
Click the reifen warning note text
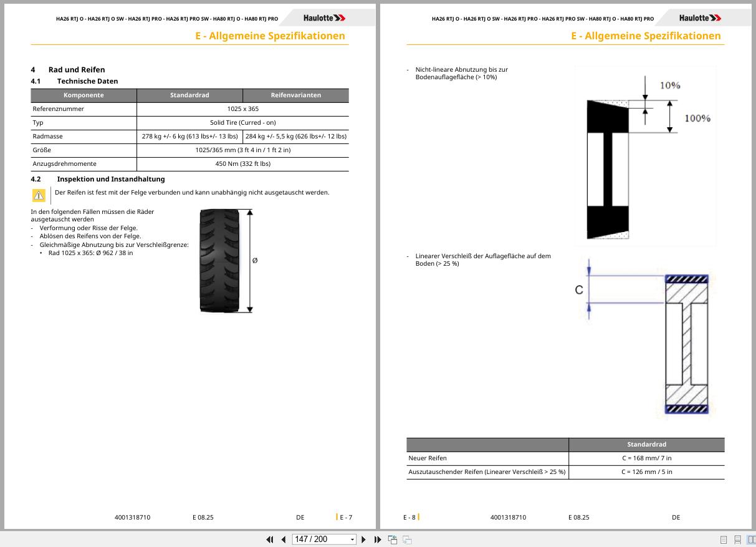[192, 192]
